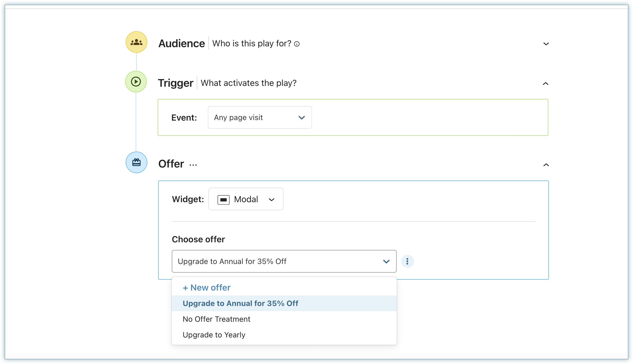633x364 pixels.
Task: Click the Audience section heading
Action: [182, 43]
